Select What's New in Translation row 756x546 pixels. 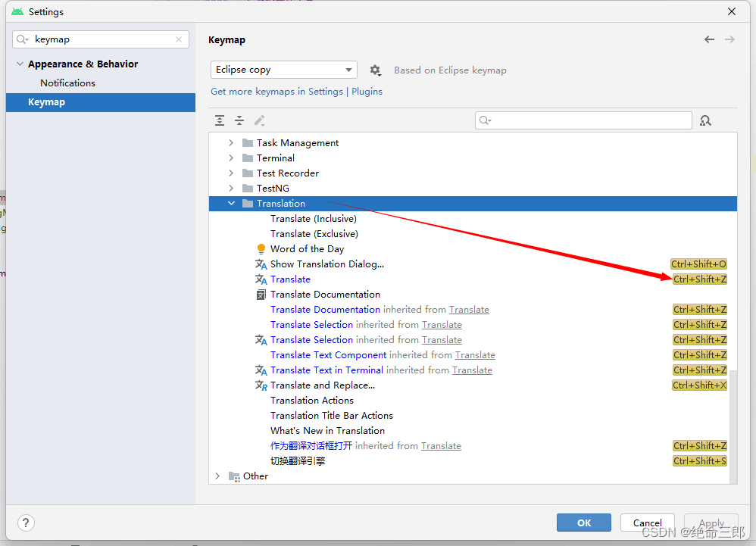[x=327, y=431]
